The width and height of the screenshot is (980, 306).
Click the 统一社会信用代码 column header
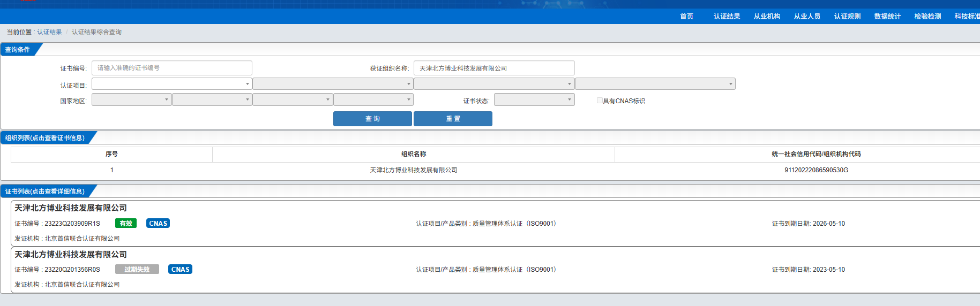pyautogui.click(x=816, y=154)
